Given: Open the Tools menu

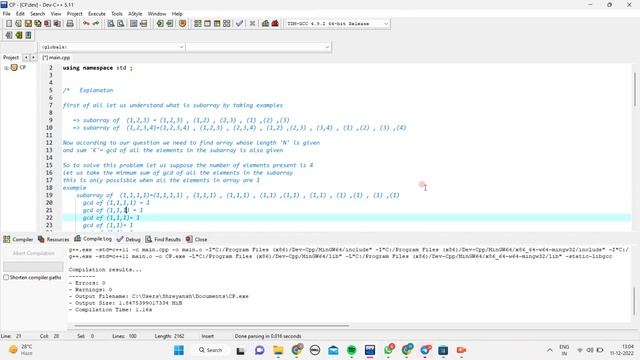Looking at the screenshot, I should 117,14.
